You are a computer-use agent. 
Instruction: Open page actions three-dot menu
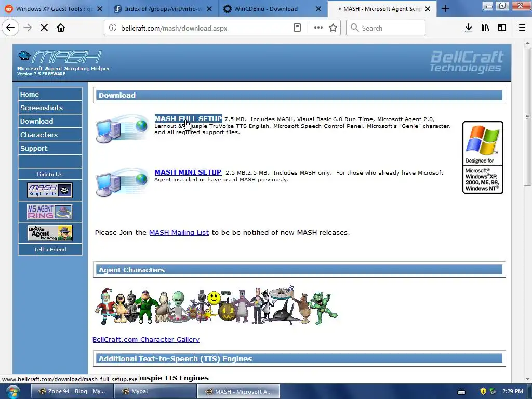pyautogui.click(x=318, y=28)
